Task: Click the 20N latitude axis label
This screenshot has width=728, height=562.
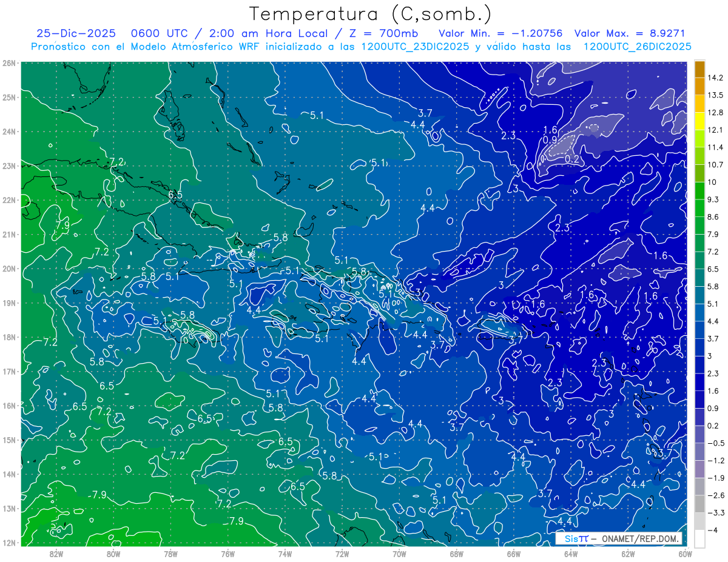Action: point(9,269)
